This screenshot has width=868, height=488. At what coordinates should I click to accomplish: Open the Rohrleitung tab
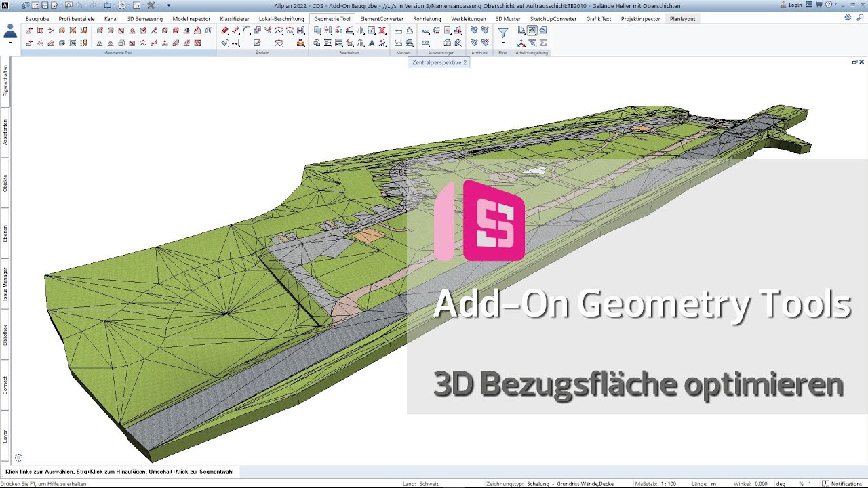(427, 18)
